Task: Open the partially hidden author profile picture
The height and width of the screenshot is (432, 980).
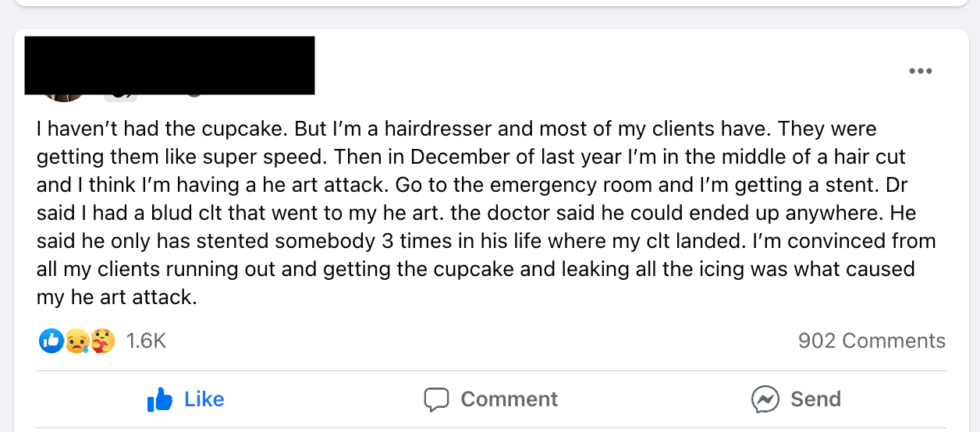Action: [64, 98]
